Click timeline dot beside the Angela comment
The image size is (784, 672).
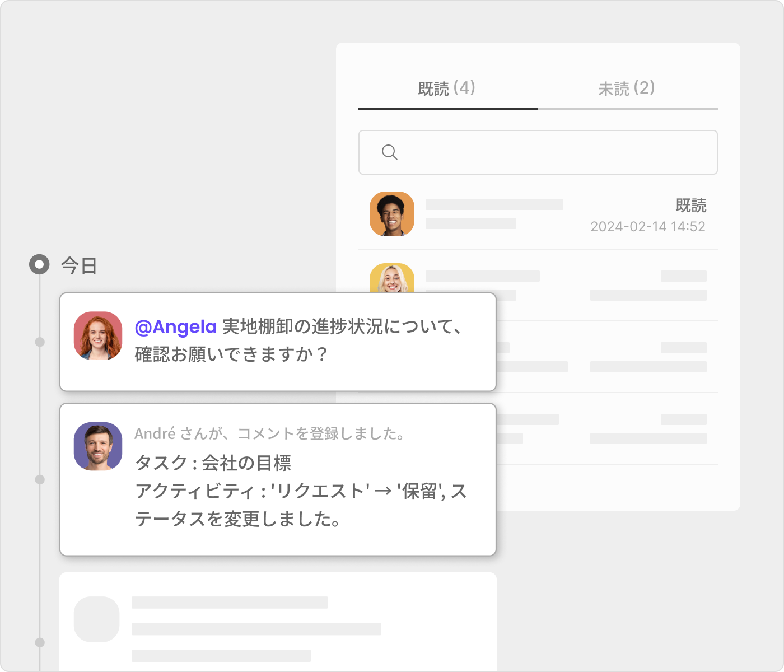pos(40,342)
